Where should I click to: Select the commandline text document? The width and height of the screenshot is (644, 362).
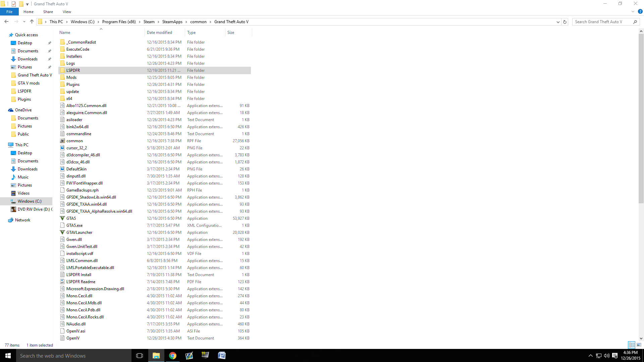click(x=155, y=134)
